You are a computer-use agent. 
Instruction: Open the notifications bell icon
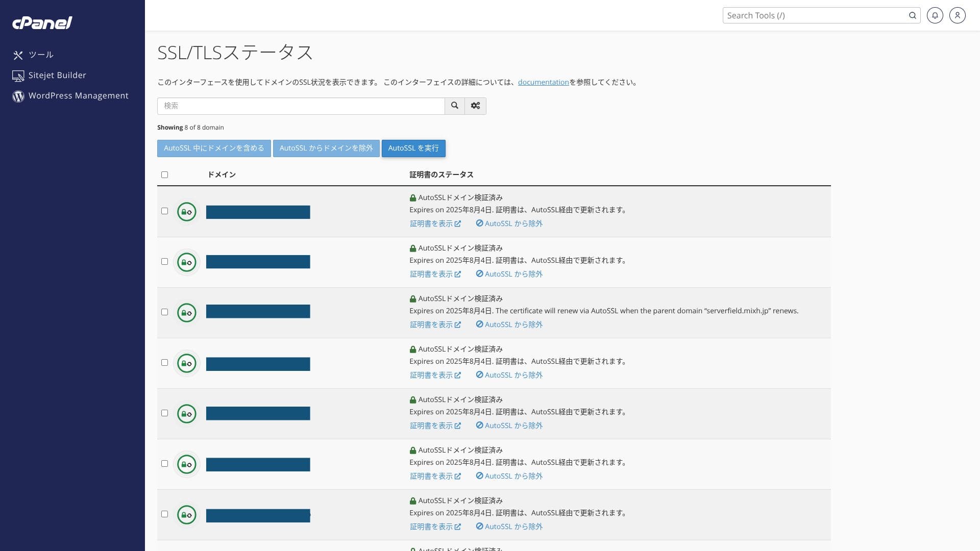(935, 15)
